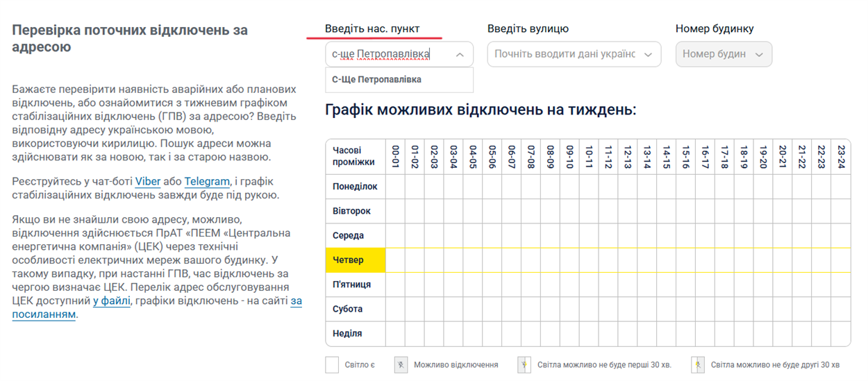The height and width of the screenshot is (381, 868).
Task: Select the 'С-Ще Петропавлівка' suggestion
Action: (377, 80)
